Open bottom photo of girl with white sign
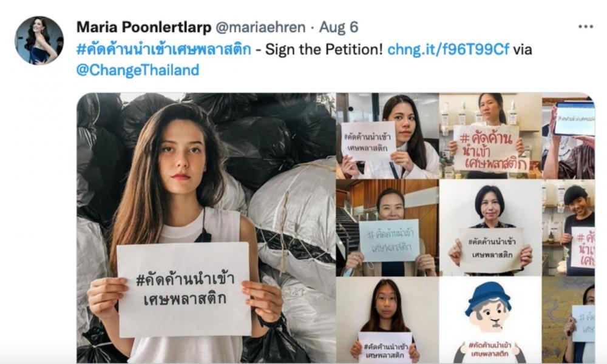 [387, 320]
